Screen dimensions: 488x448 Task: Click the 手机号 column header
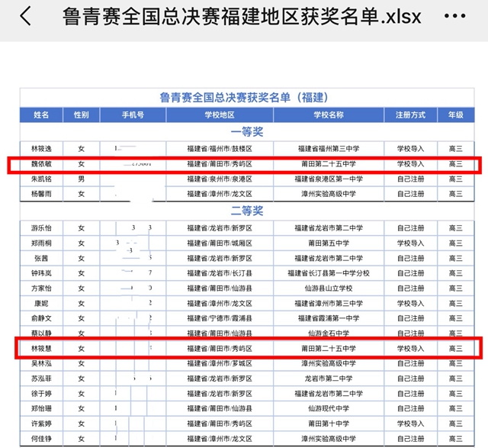click(133, 115)
